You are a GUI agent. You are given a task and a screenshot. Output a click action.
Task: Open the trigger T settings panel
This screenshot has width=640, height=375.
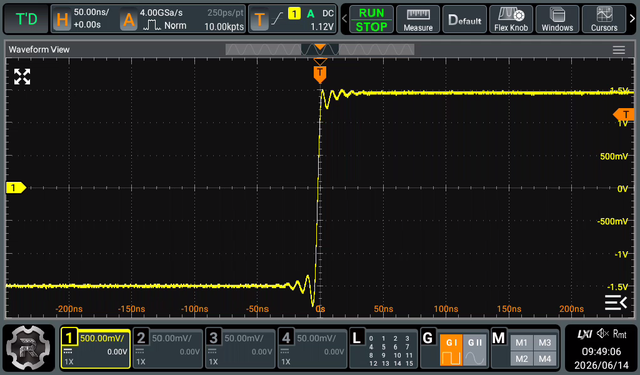coord(259,19)
